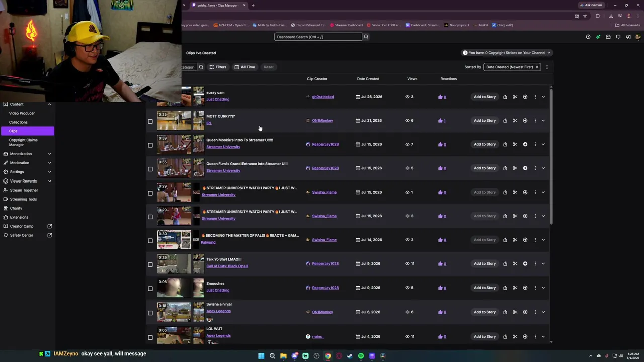Open the Date Created sort dropdown
The height and width of the screenshot is (362, 644).
tap(512, 67)
